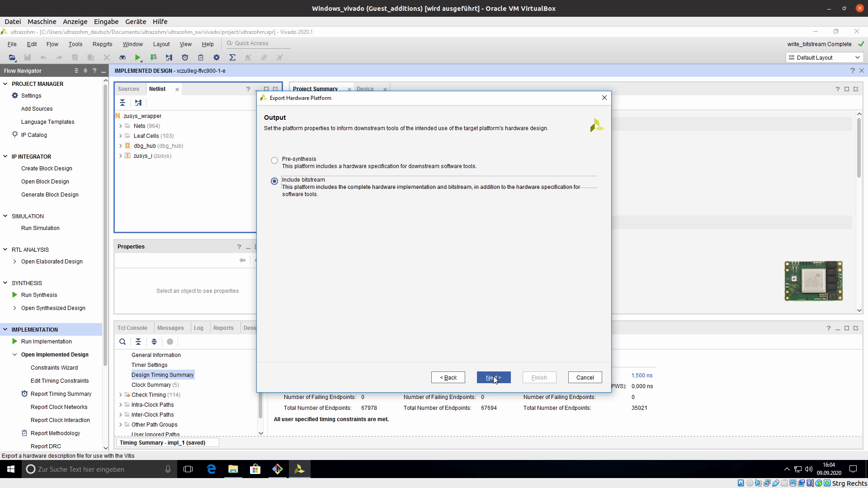Click the search icon in Timing panel
Image resolution: width=868 pixels, height=488 pixels.
click(x=123, y=342)
